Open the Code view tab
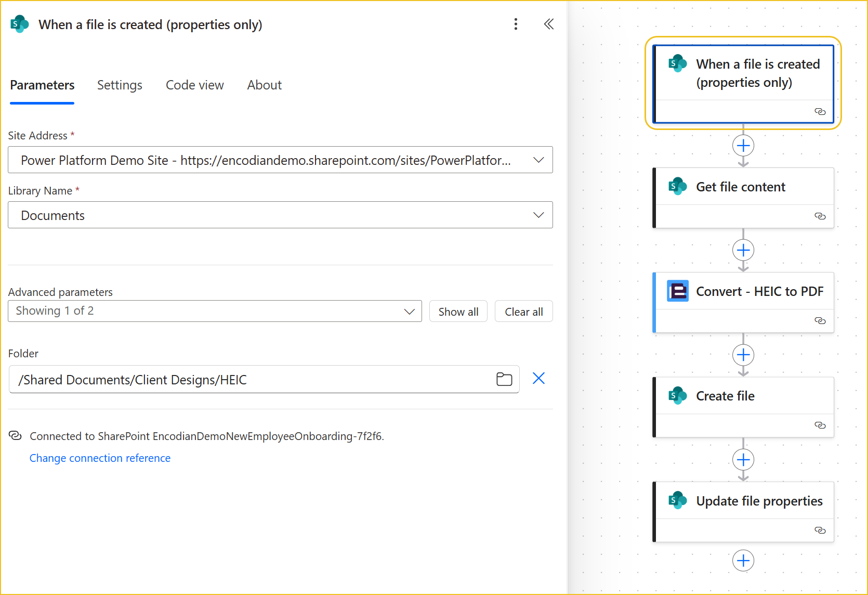The width and height of the screenshot is (868, 595). pyautogui.click(x=194, y=85)
